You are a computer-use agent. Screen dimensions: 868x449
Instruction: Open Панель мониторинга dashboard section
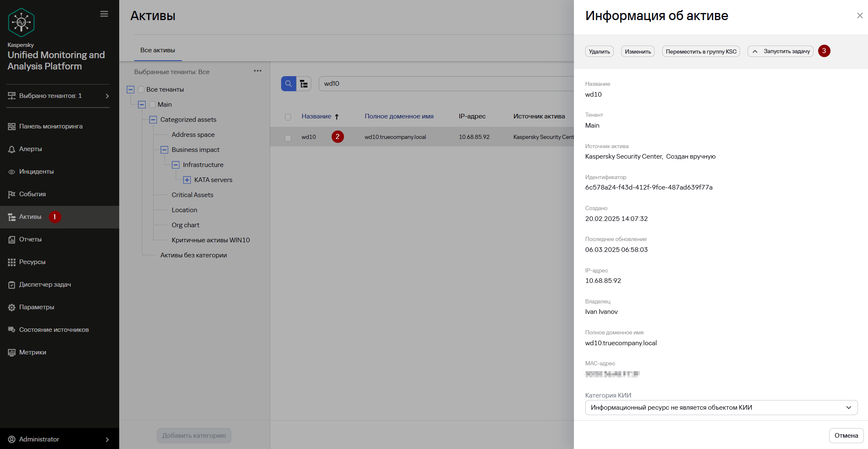pyautogui.click(x=51, y=126)
